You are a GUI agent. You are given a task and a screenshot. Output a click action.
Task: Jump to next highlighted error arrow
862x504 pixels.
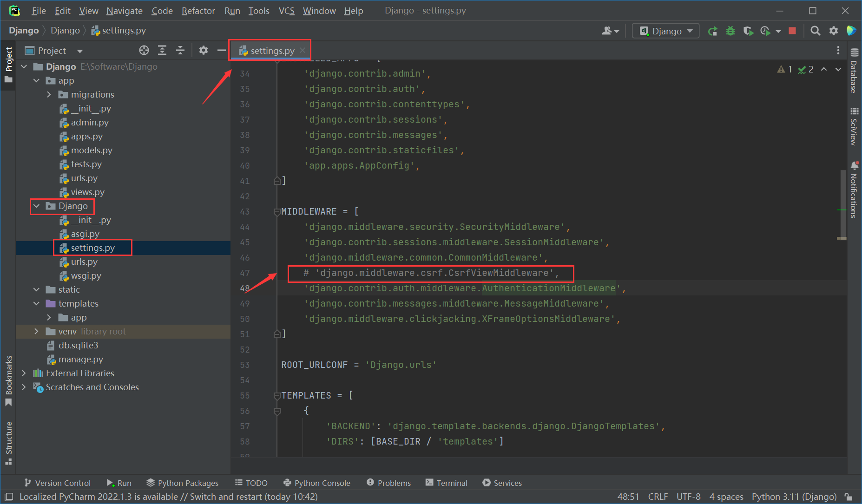838,69
